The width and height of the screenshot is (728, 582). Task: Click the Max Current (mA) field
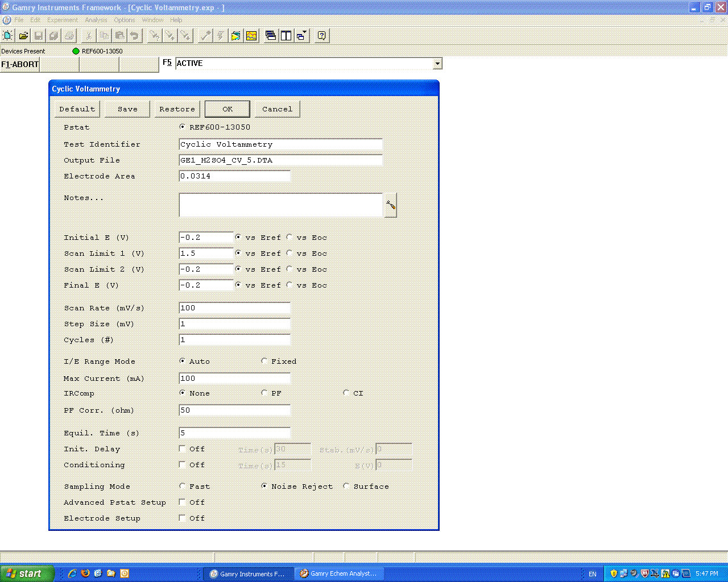click(234, 379)
